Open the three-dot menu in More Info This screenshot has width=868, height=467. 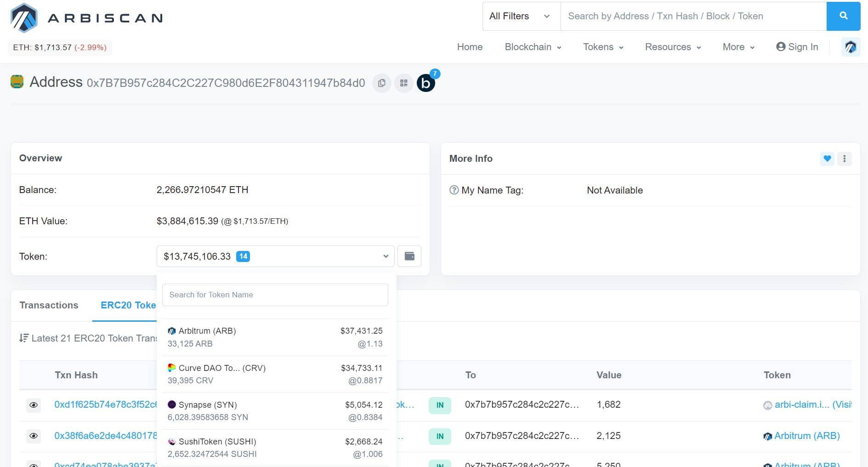tap(844, 158)
